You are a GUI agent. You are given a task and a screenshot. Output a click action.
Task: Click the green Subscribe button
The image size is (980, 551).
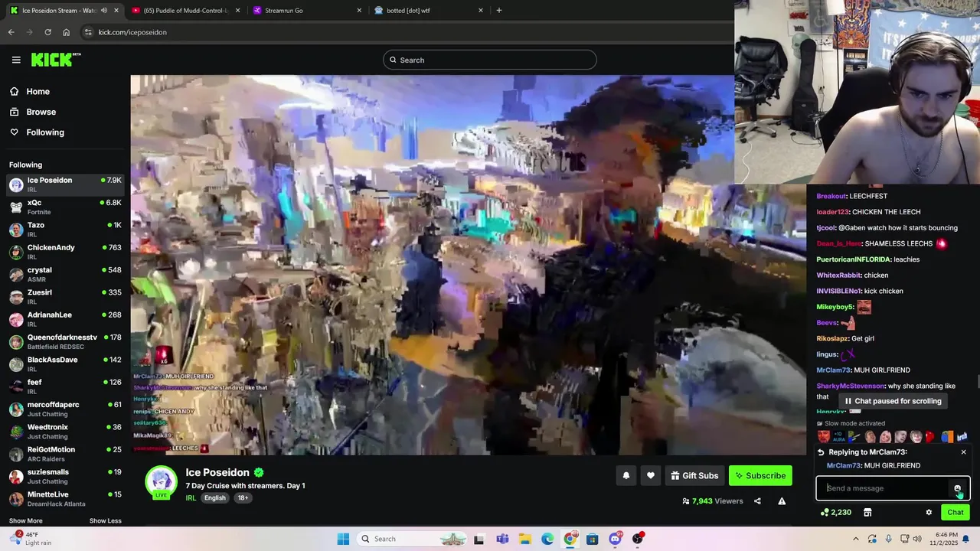[760, 476]
